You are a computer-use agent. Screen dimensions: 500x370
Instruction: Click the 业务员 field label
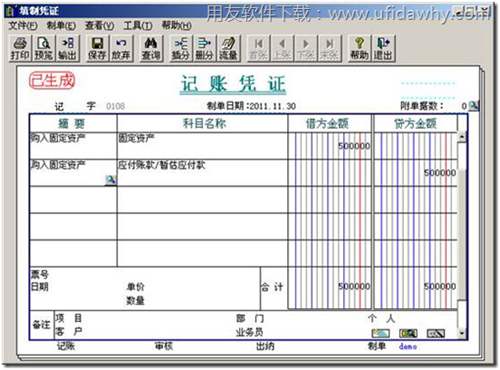[250, 332]
